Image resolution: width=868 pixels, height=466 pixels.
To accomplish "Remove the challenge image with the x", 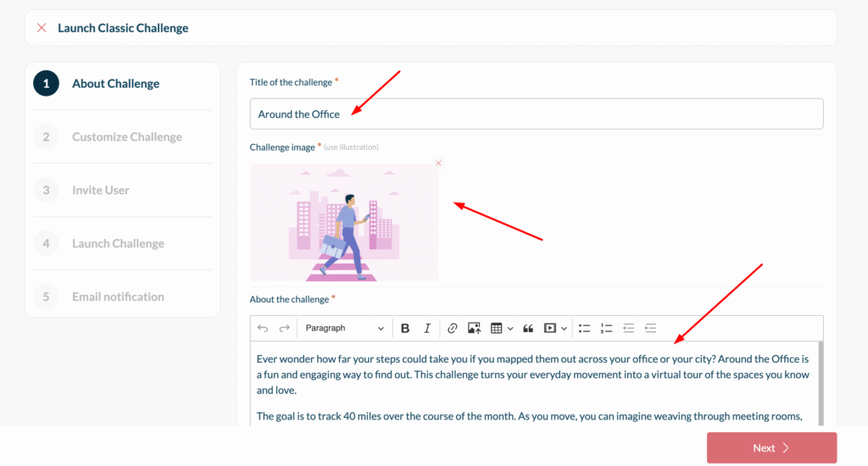I will point(438,163).
